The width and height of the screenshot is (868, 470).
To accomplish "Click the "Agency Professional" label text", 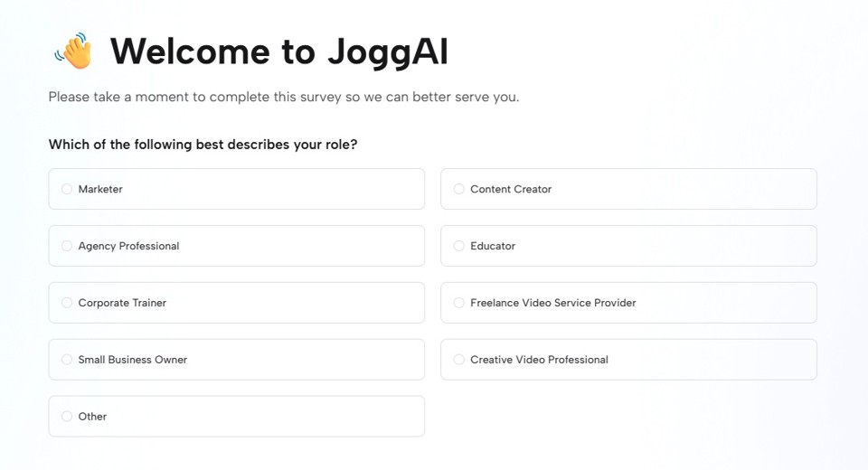I will click(x=128, y=246).
